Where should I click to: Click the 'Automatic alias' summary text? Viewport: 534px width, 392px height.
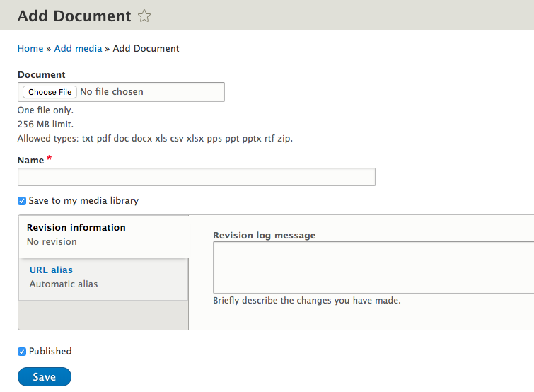64,284
